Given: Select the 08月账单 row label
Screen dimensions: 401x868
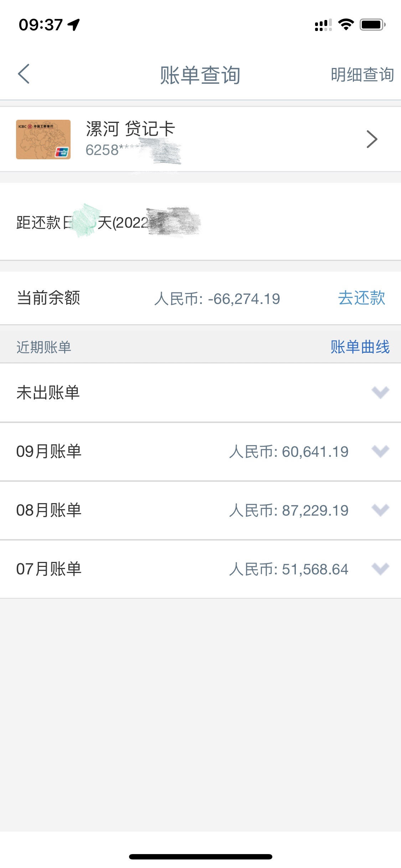Looking at the screenshot, I should point(49,510).
